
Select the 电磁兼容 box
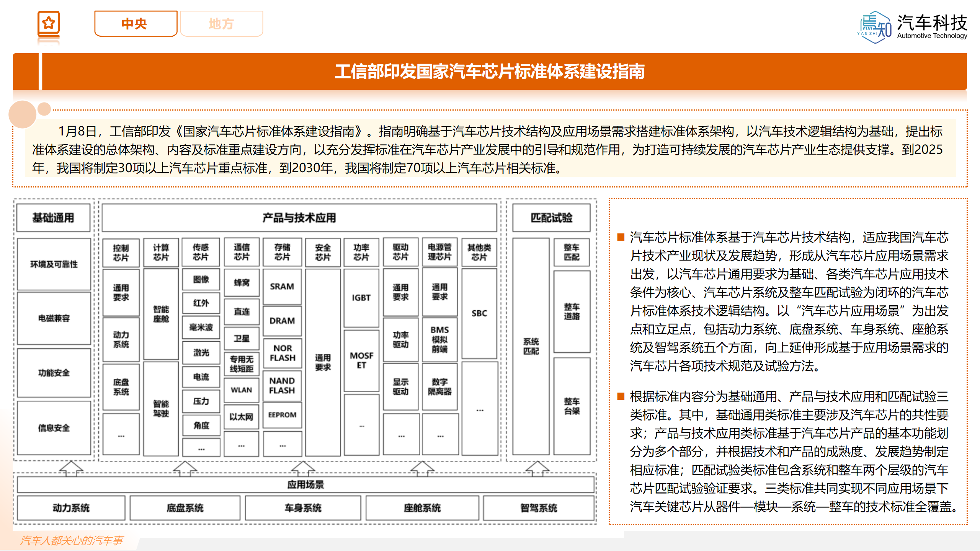[54, 318]
